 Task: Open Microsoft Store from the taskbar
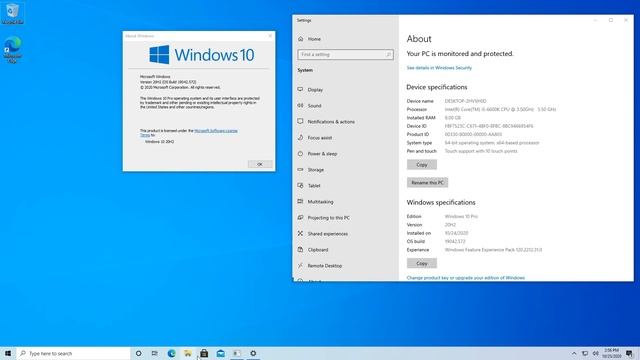(x=204, y=353)
